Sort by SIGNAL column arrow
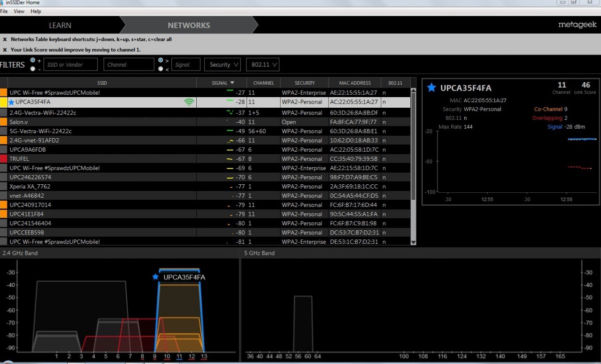 pyautogui.click(x=232, y=83)
